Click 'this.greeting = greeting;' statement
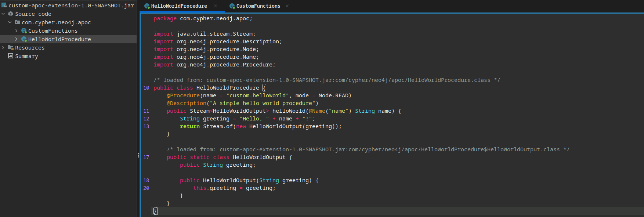The width and height of the screenshot is (644, 217). coord(234,188)
